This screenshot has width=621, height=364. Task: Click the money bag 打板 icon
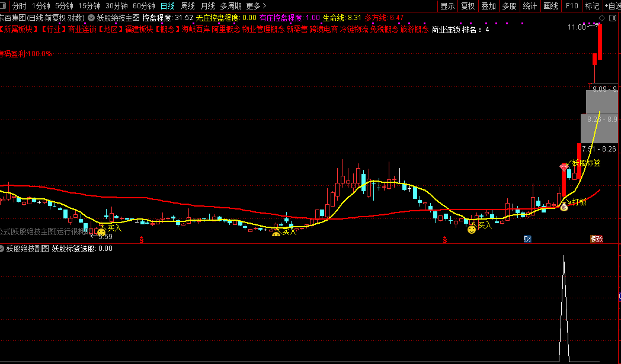[x=564, y=206]
